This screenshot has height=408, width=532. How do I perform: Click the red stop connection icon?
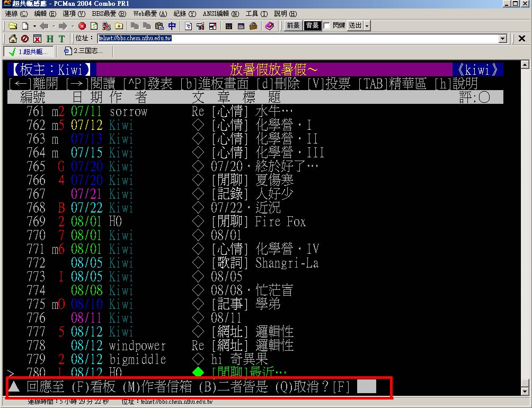point(82,26)
